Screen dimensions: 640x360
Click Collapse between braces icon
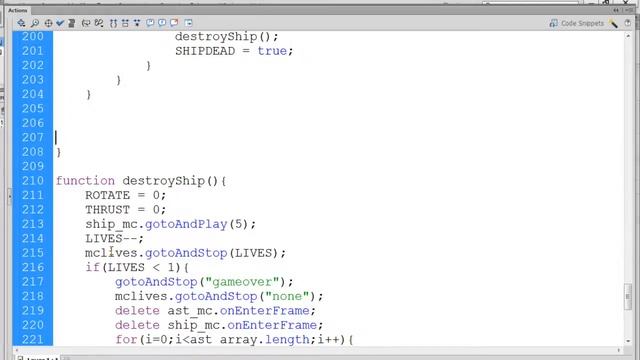pos(113,23)
